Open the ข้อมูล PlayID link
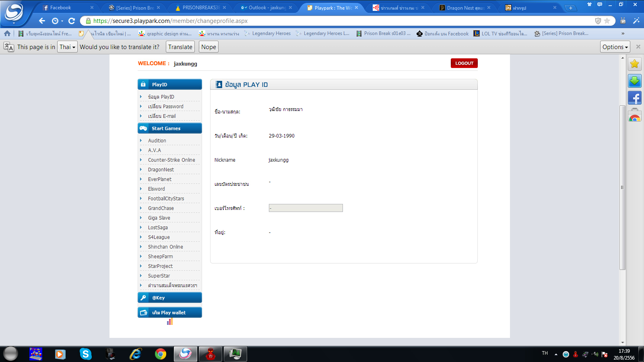644x362 pixels. pyautogui.click(x=161, y=97)
